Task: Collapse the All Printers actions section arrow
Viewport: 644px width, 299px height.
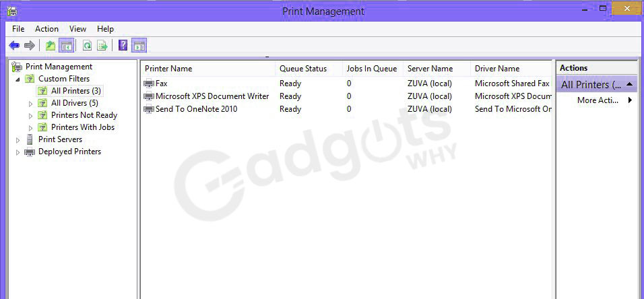Action: pyautogui.click(x=629, y=84)
